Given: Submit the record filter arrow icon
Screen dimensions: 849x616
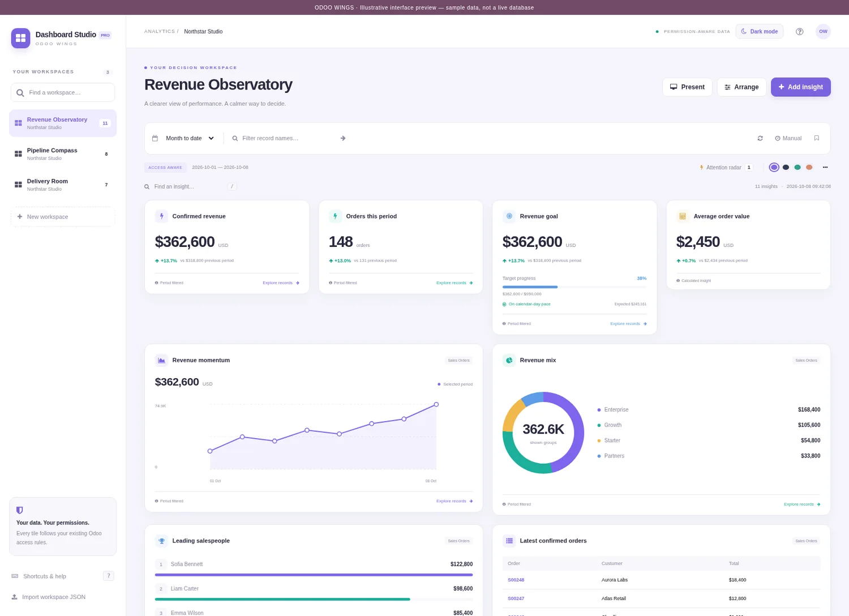Looking at the screenshot, I should (342, 138).
